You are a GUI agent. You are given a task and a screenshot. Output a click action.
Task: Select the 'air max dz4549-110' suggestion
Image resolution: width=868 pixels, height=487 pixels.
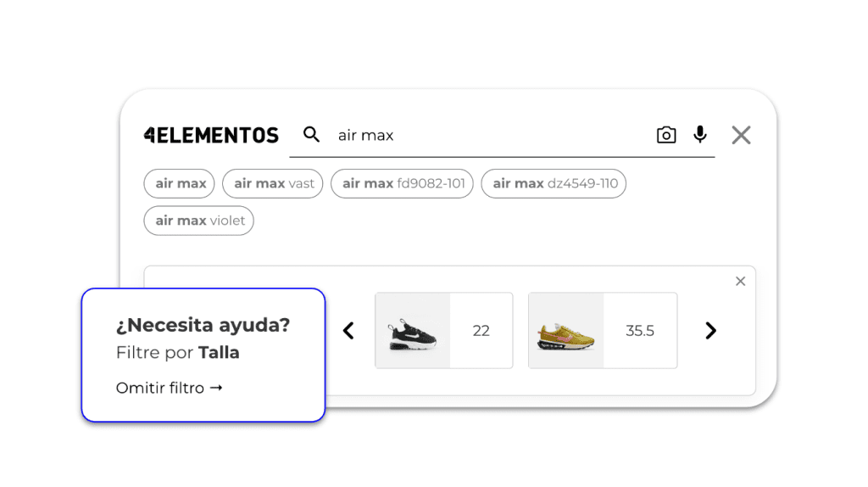click(x=554, y=183)
